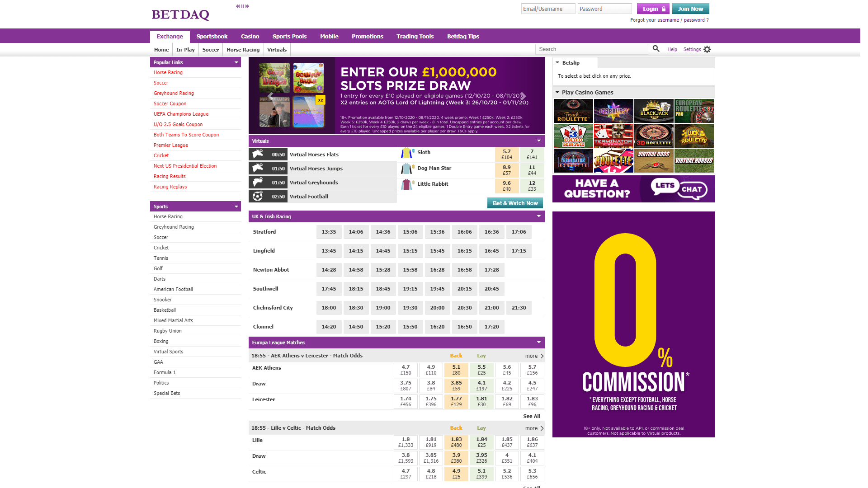This screenshot has height=488, width=868.
Task: Collapse the Betslip panel
Action: click(x=558, y=63)
